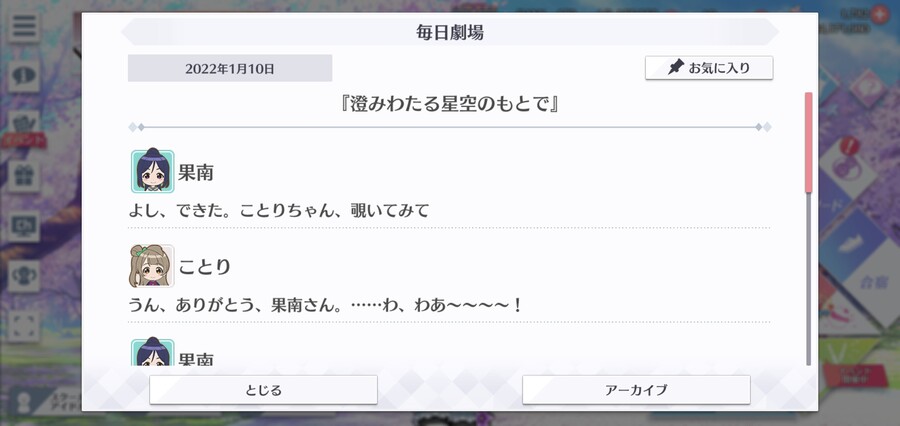The image size is (900, 426).
Task: Toggle the fullscreen corner-brackets icon
Action: (24, 326)
